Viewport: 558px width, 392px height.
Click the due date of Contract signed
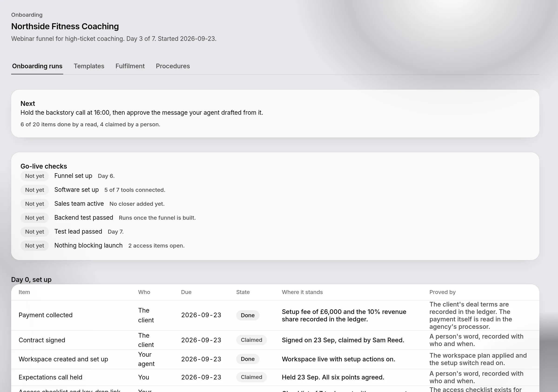pos(201,340)
